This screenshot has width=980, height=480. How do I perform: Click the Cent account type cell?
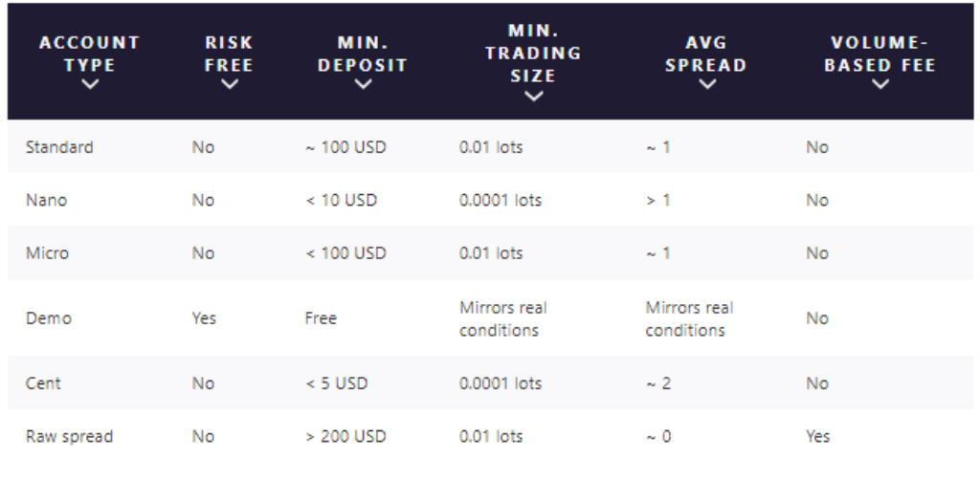click(x=43, y=382)
